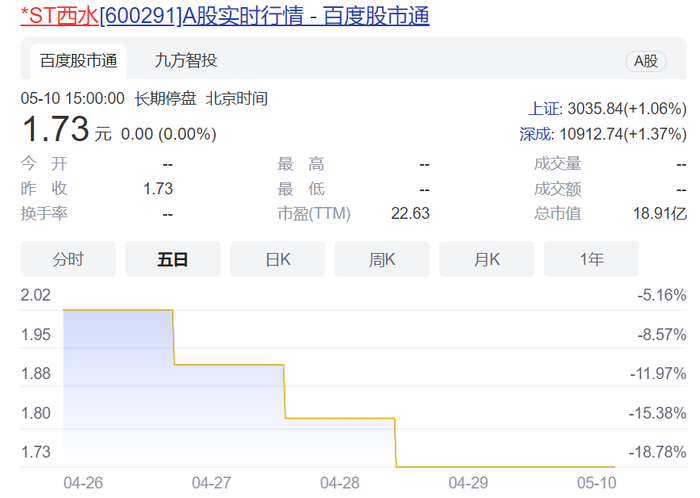Click the 成交额 label

pyautogui.click(x=558, y=189)
